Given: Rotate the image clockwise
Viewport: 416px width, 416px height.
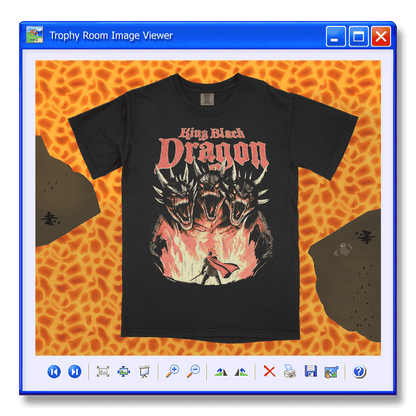Looking at the screenshot, I should click(221, 372).
